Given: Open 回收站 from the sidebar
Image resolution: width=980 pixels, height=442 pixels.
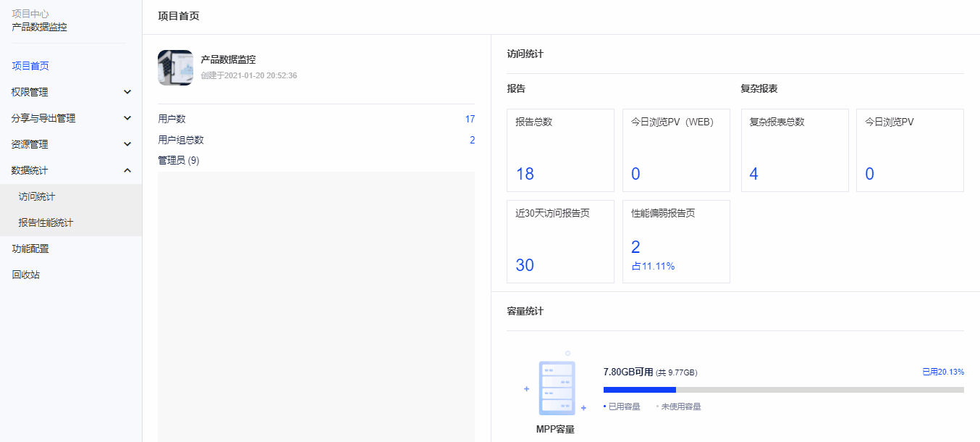Looking at the screenshot, I should 23,275.
